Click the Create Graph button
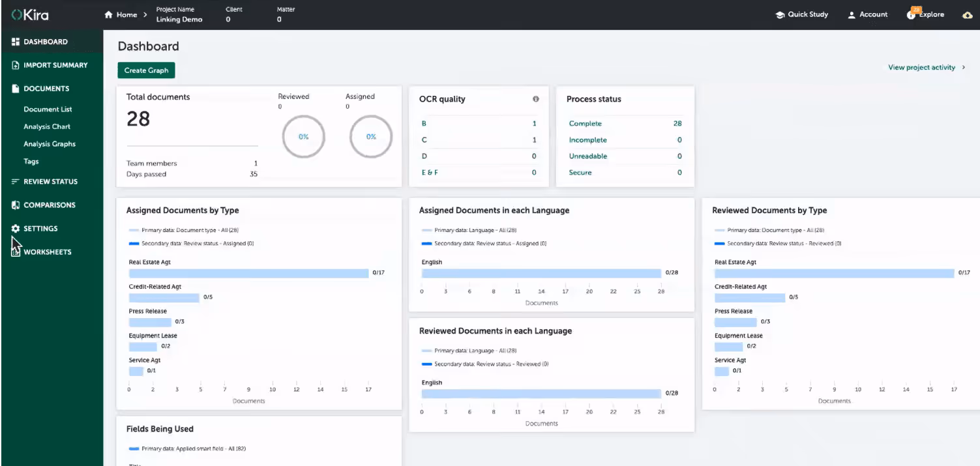This screenshot has height=466, width=980. point(145,70)
